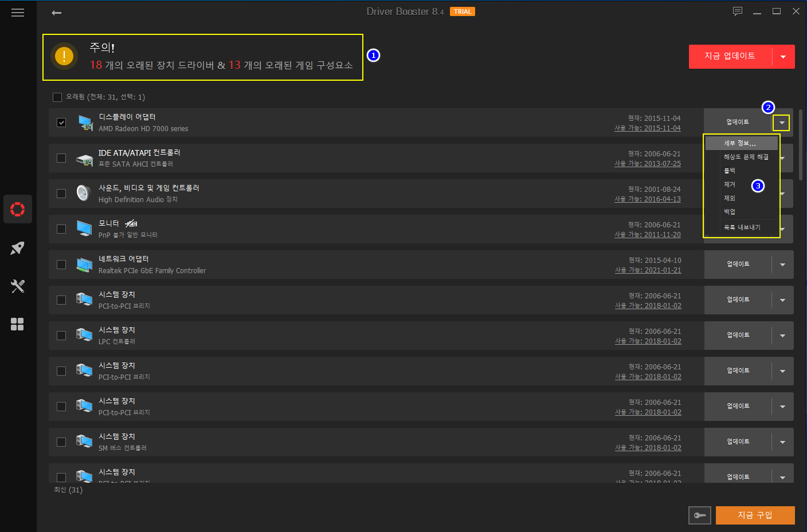Choose 제외 in the dropdown menu
Image resolution: width=807 pixels, height=532 pixels.
(x=741, y=198)
